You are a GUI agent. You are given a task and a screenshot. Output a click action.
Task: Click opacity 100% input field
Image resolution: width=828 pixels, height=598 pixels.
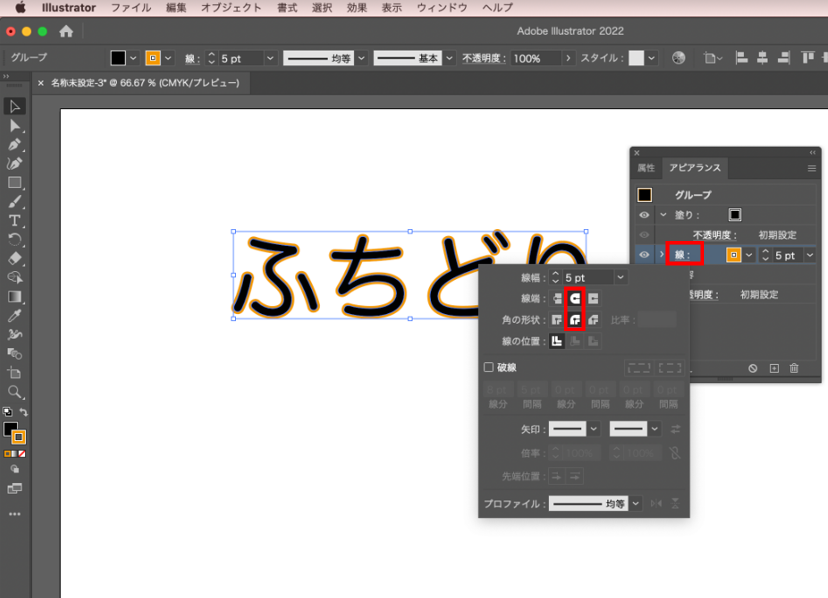535,58
